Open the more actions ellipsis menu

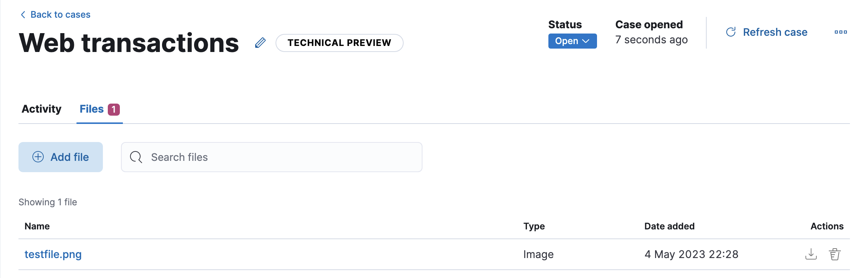(x=840, y=32)
